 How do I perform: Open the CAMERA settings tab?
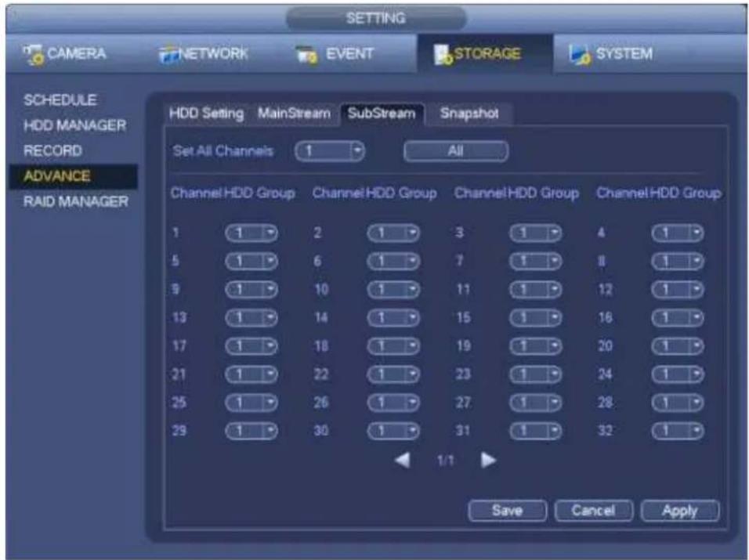64,53
